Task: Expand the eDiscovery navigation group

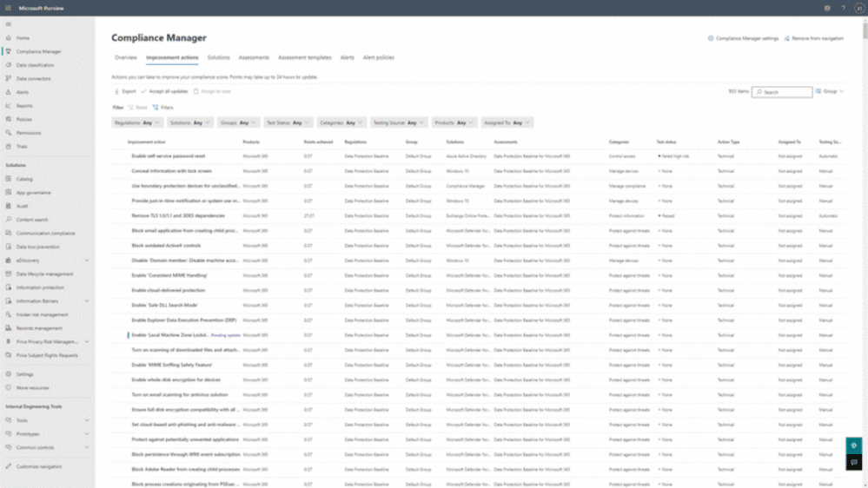Action: (87, 260)
